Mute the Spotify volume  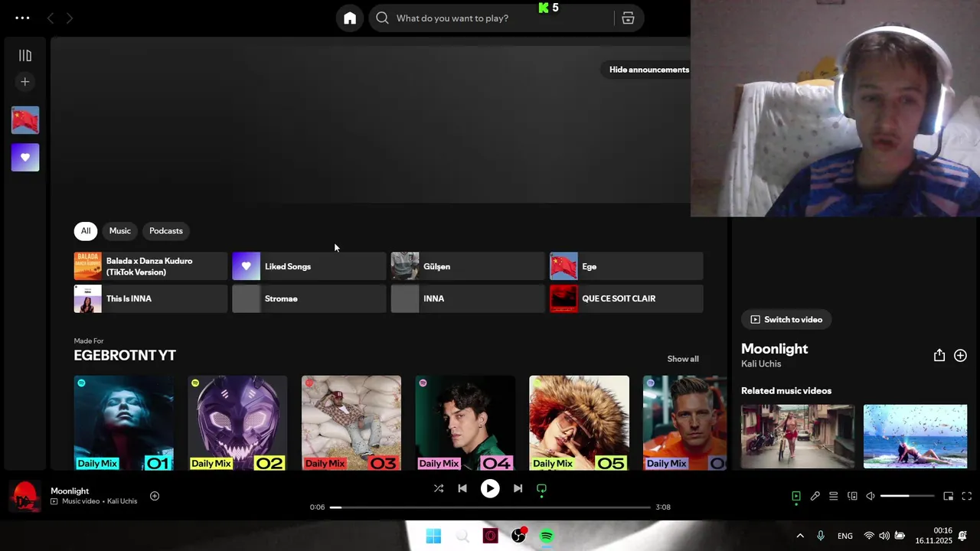coord(871,496)
